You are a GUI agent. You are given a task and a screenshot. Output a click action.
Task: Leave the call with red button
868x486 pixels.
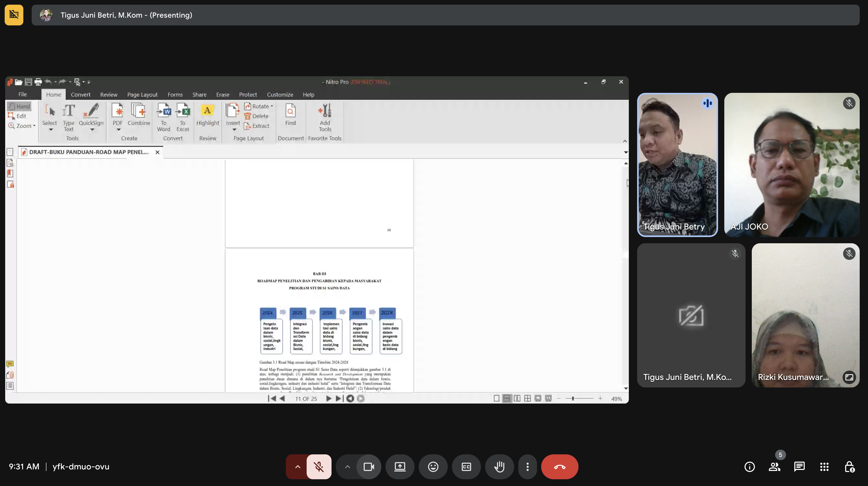click(x=560, y=467)
